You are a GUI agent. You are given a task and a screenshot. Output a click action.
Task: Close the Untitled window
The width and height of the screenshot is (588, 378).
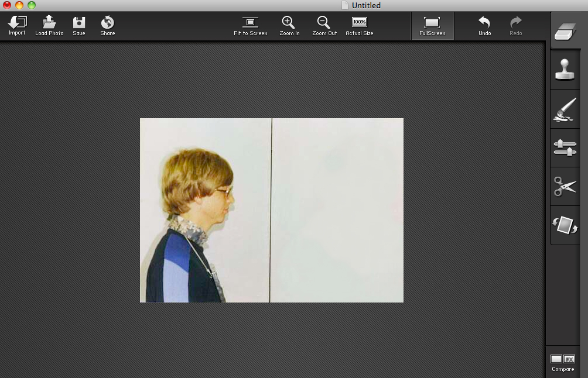pos(7,5)
